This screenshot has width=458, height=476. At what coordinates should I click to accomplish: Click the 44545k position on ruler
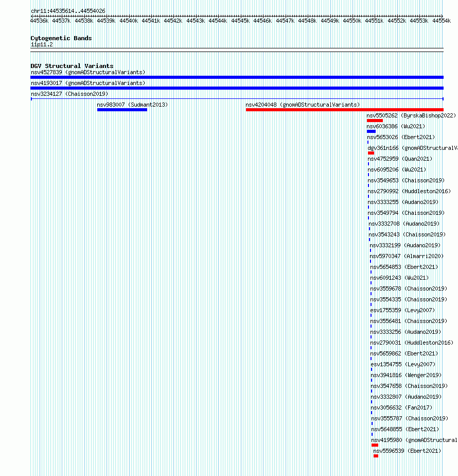coord(240,21)
